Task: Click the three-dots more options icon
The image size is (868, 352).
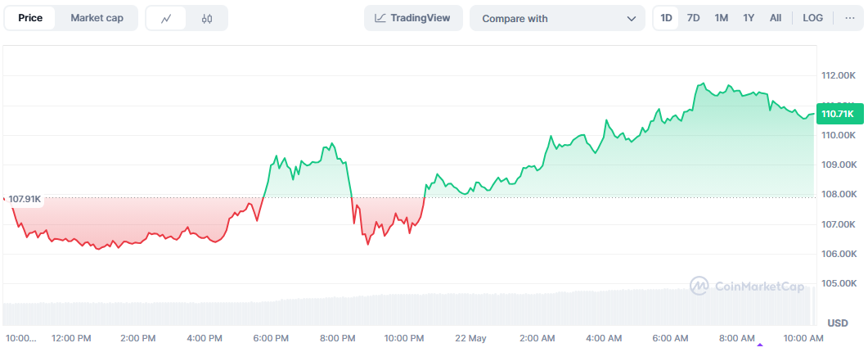Action: click(x=848, y=18)
